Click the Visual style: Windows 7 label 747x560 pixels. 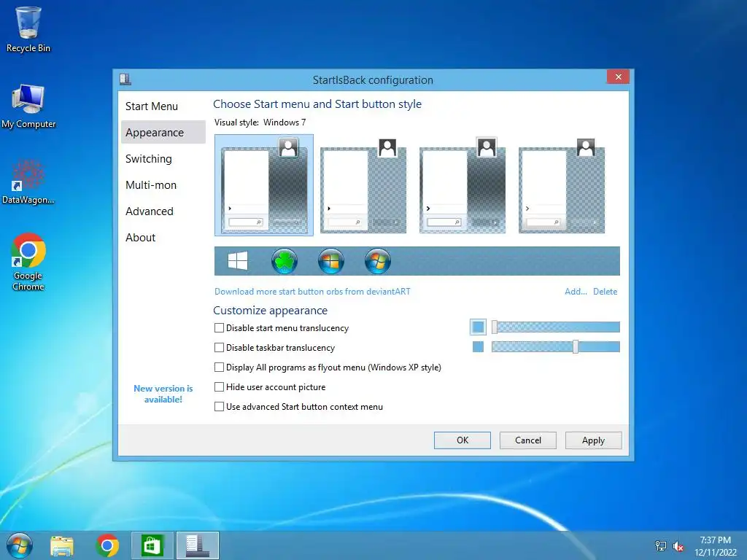coord(260,122)
